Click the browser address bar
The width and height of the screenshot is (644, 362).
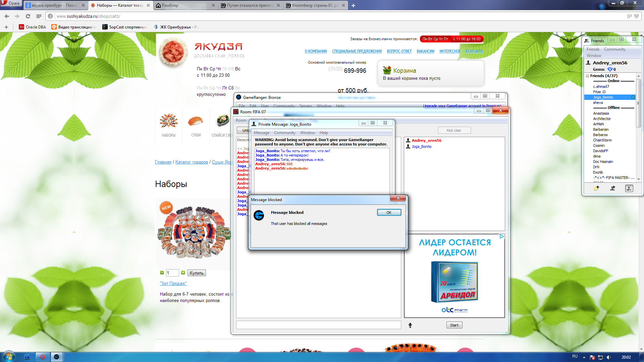(335, 16)
